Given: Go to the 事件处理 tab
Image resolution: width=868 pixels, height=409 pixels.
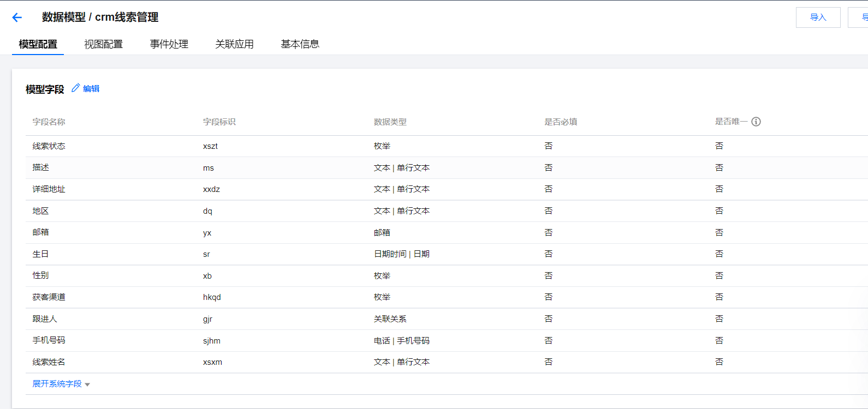Looking at the screenshot, I should [x=169, y=44].
